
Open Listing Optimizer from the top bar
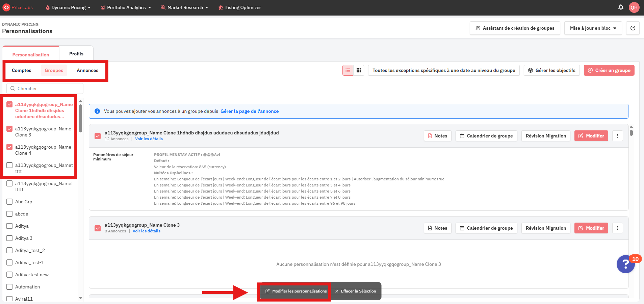pos(239,7)
